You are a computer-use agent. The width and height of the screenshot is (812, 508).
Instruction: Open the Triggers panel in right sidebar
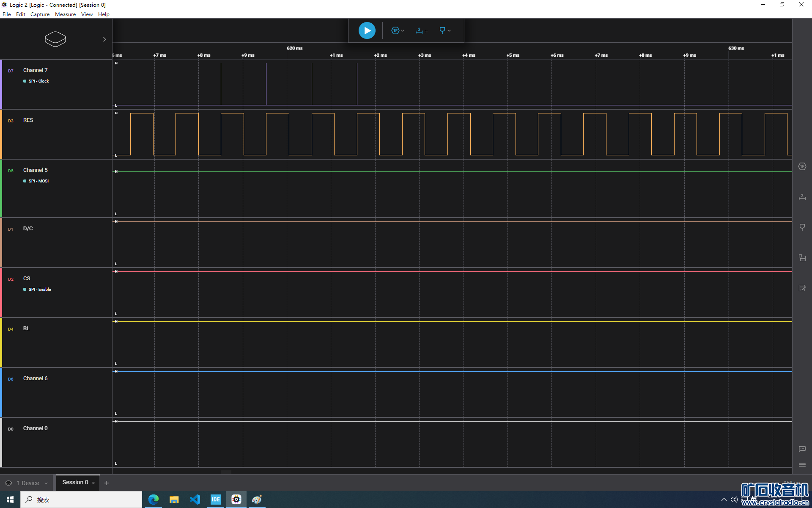click(x=802, y=227)
